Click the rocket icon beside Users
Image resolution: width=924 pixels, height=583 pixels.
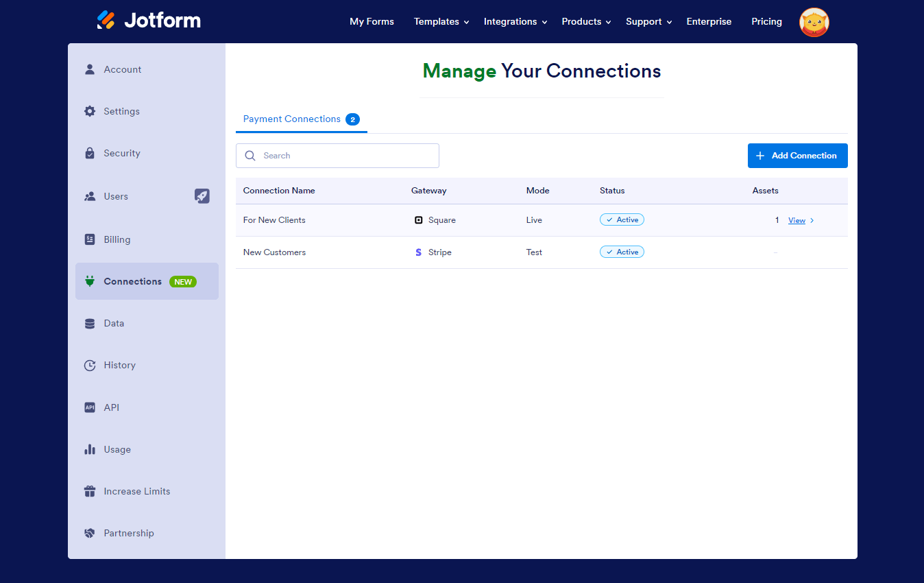coord(202,196)
